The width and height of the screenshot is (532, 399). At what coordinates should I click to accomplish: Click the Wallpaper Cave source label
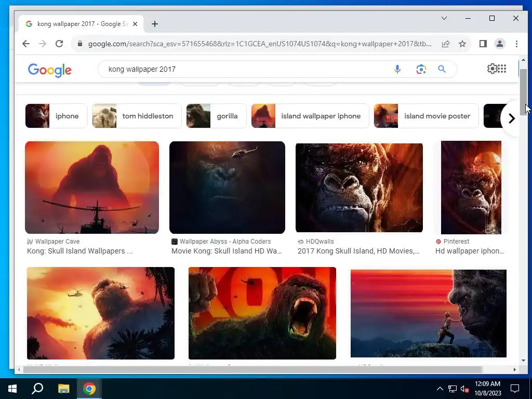click(x=57, y=242)
